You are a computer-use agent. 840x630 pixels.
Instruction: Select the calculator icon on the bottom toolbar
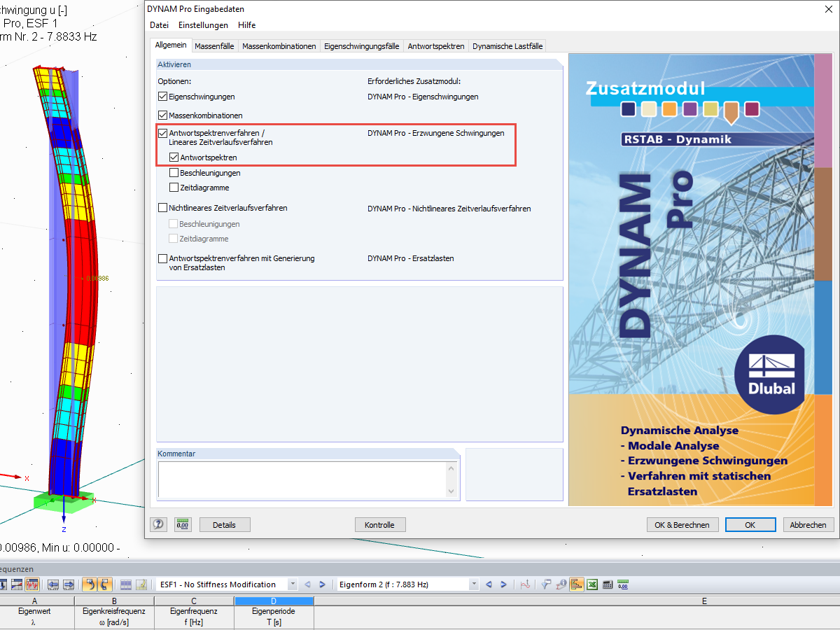pyautogui.click(x=606, y=584)
